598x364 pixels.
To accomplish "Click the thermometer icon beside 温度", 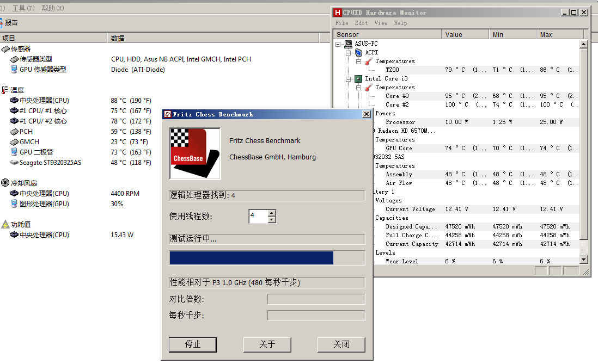I will (4, 90).
